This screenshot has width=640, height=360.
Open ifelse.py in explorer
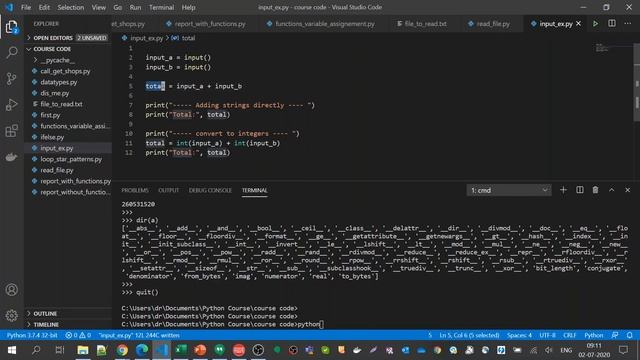(x=52, y=137)
